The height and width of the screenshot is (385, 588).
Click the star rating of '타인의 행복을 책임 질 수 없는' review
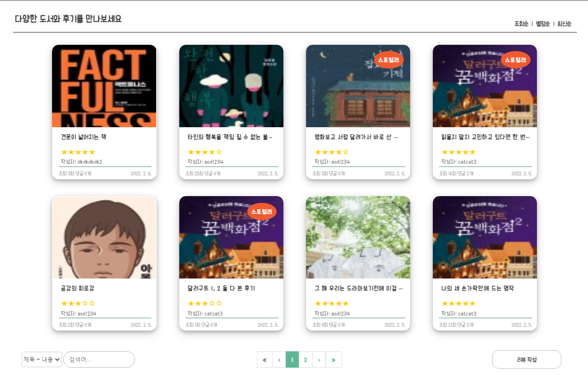coord(205,152)
